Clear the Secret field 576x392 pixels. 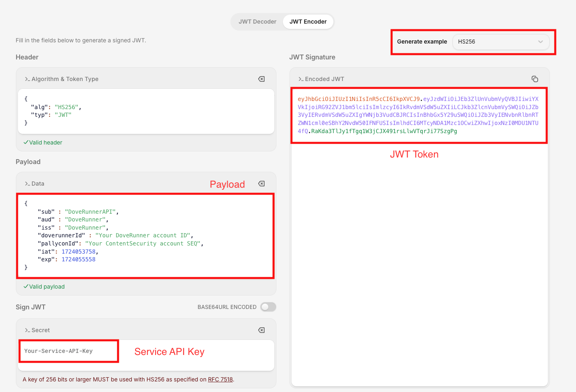[261, 330]
